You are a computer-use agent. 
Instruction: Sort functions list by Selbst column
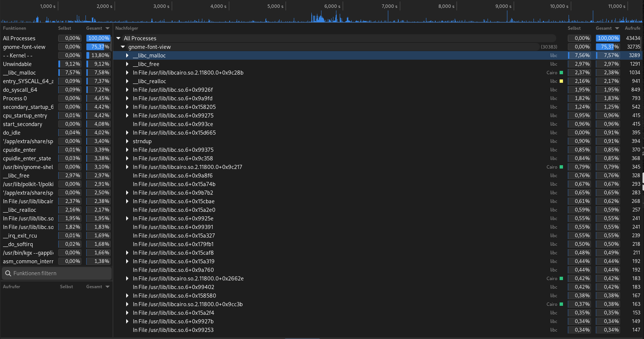[65, 28]
